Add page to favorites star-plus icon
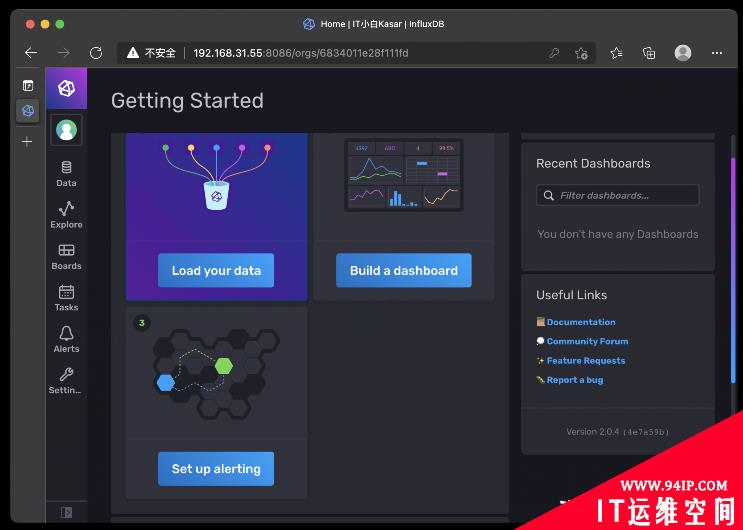The height and width of the screenshot is (530, 743). pyautogui.click(x=581, y=53)
